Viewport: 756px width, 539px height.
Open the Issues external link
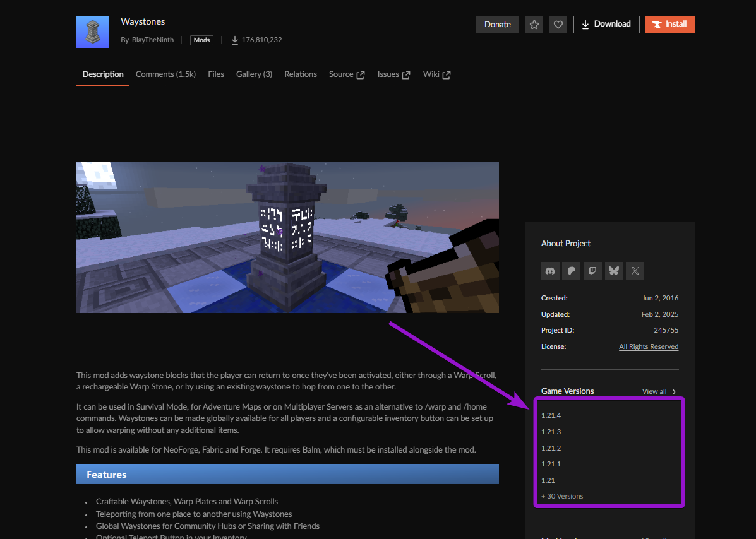[393, 74]
